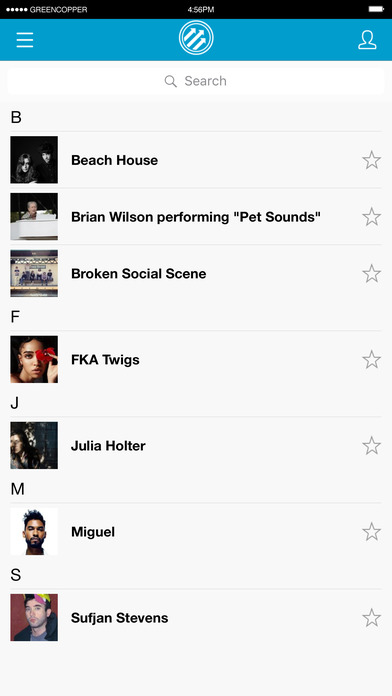The image size is (392, 696).
Task: Favorite Beach House with the star
Action: click(371, 160)
